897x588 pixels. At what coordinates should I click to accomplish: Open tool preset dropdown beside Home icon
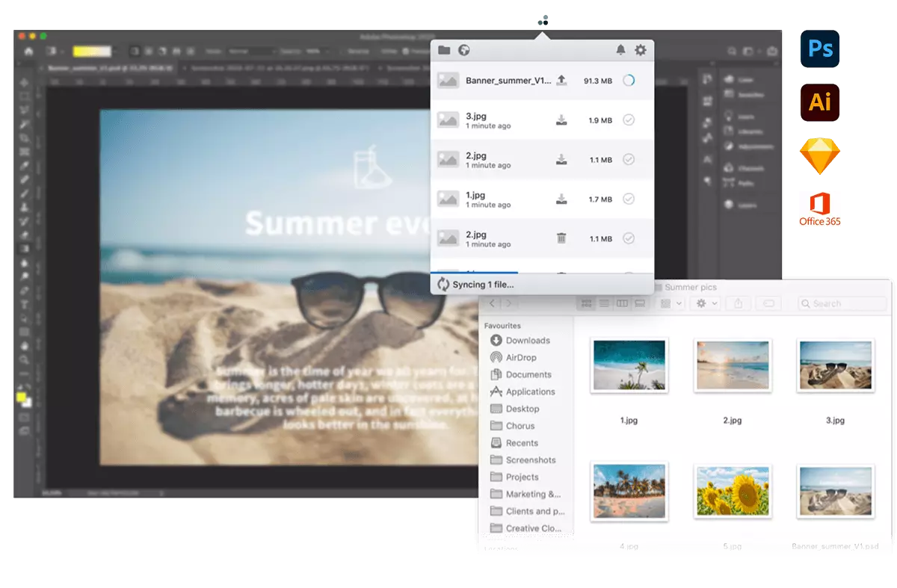(62, 52)
